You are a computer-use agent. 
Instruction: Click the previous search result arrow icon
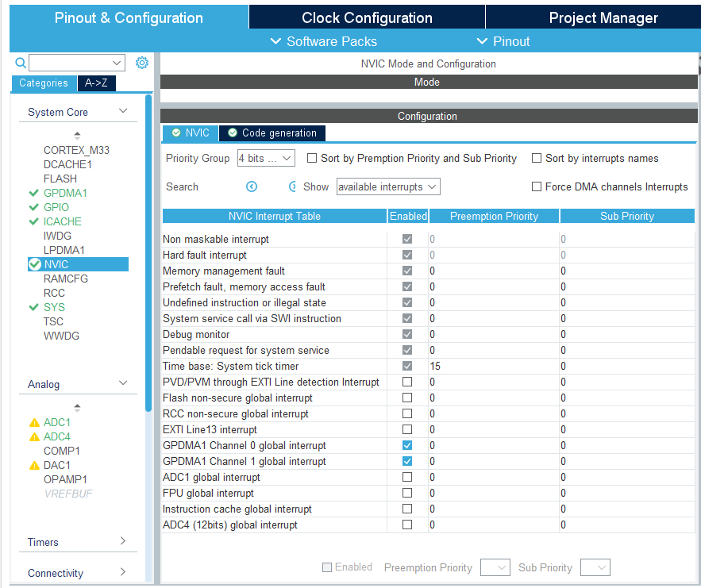(252, 186)
